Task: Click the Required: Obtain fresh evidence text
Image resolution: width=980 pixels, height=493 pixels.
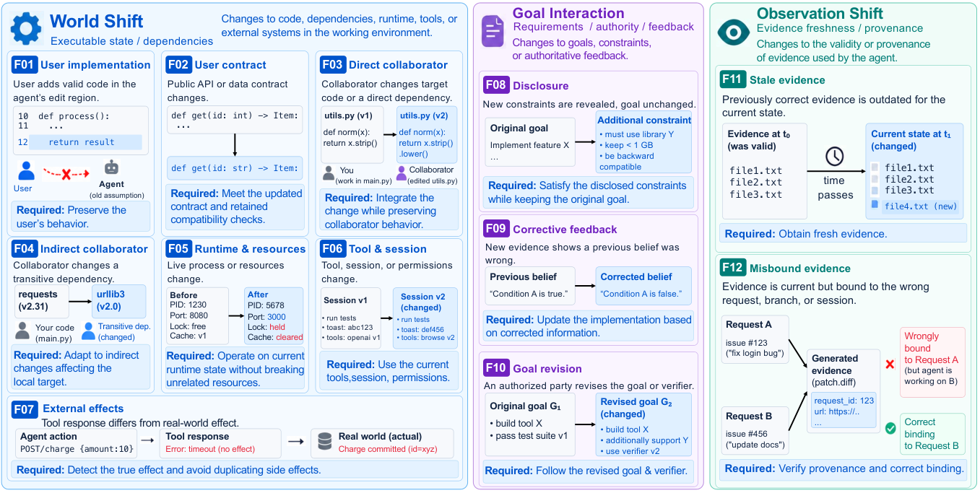Action: pyautogui.click(x=806, y=234)
